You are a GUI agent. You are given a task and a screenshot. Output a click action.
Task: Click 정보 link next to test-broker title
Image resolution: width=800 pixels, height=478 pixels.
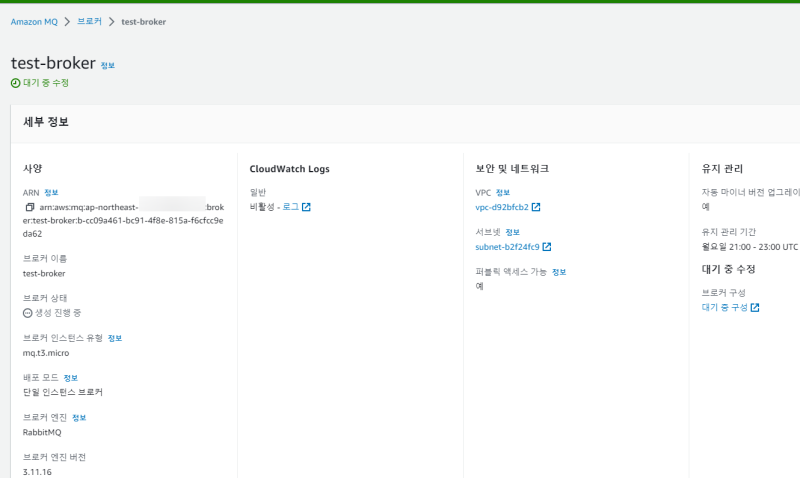coord(108,66)
